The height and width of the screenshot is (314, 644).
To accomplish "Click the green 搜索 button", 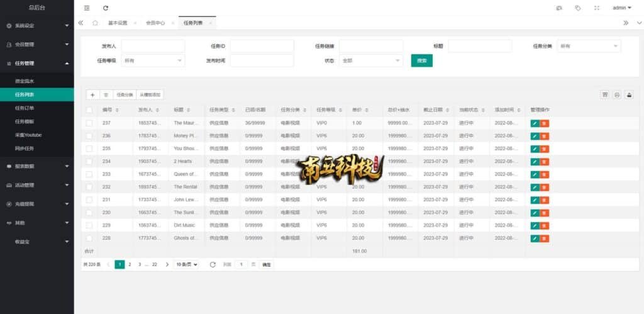I will click(x=421, y=60).
